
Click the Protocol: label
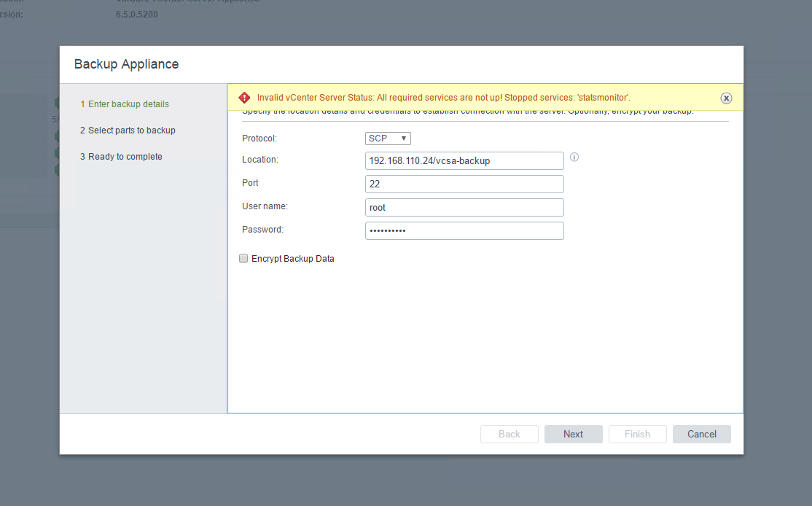pos(259,139)
